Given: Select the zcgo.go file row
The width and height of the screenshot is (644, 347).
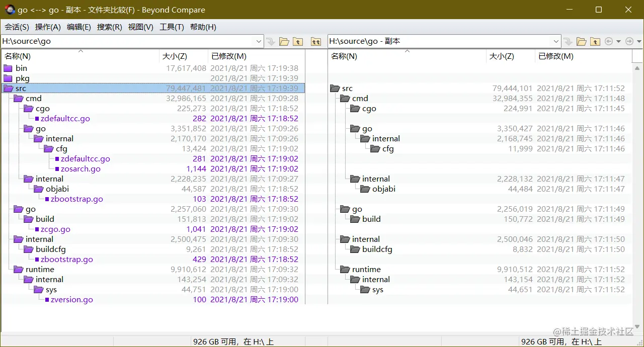Looking at the screenshot, I should 153,229.
